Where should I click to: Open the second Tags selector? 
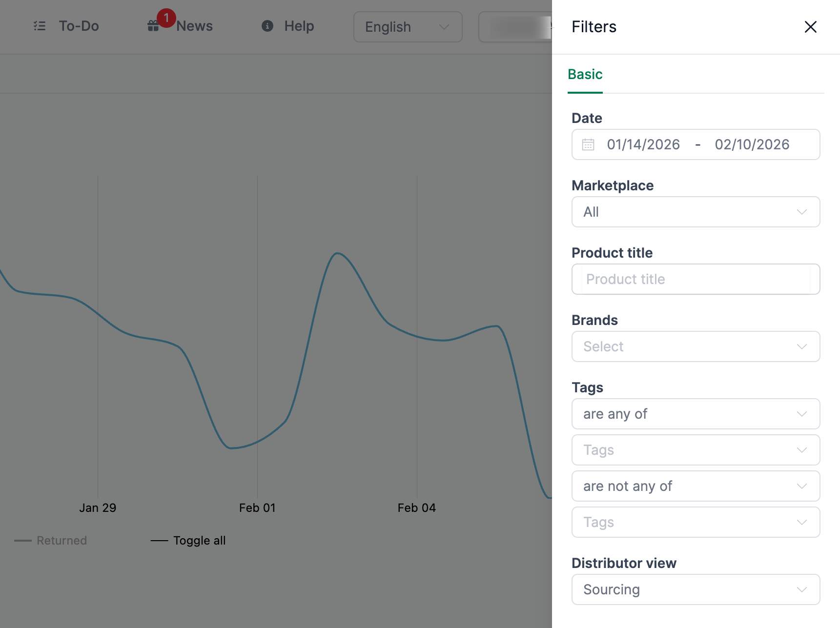[x=695, y=522]
